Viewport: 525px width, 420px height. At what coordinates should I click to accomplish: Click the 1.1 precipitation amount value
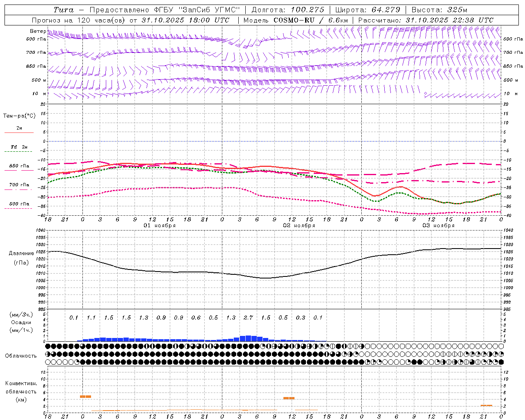click(x=91, y=317)
